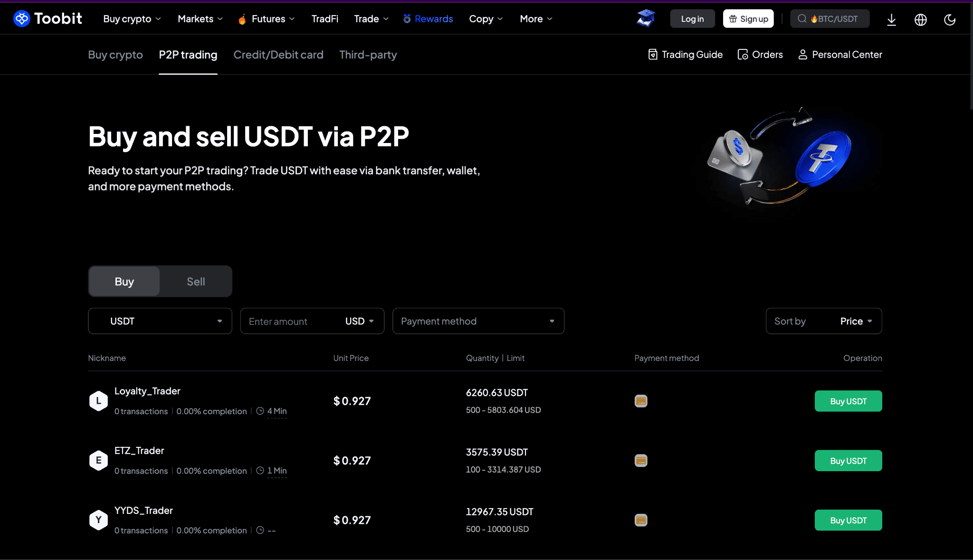The image size is (973, 560).
Task: Click the fire icon next to Futures
Action: (x=242, y=19)
